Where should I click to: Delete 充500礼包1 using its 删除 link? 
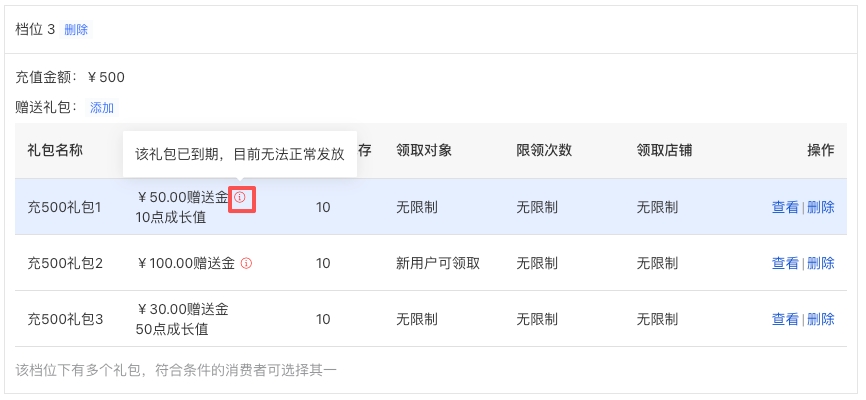[821, 208]
